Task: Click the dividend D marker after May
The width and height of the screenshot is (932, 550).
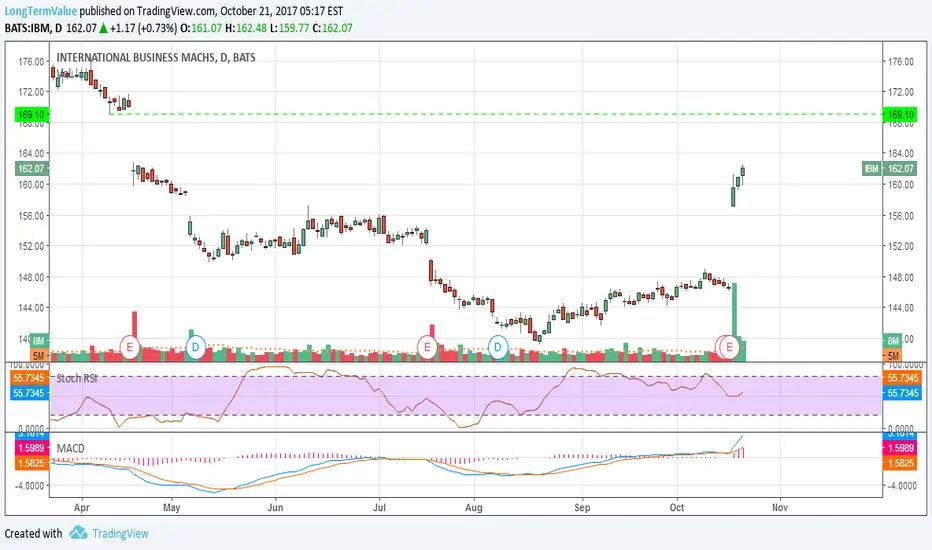Action: (x=196, y=347)
